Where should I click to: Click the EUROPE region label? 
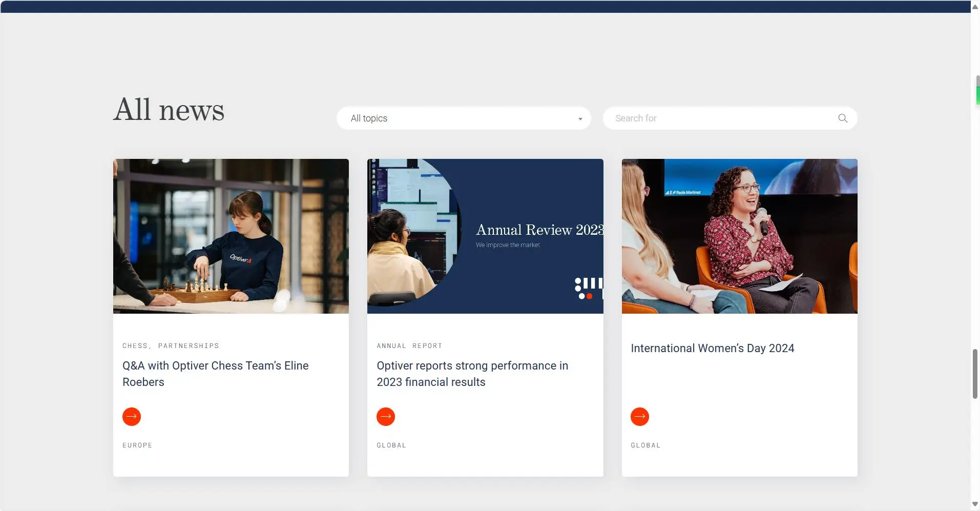137,445
